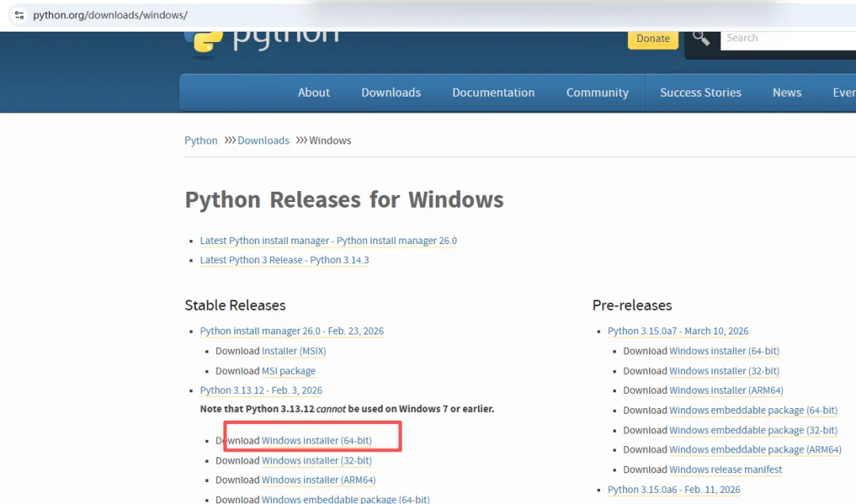Open the News menu item

coord(786,93)
